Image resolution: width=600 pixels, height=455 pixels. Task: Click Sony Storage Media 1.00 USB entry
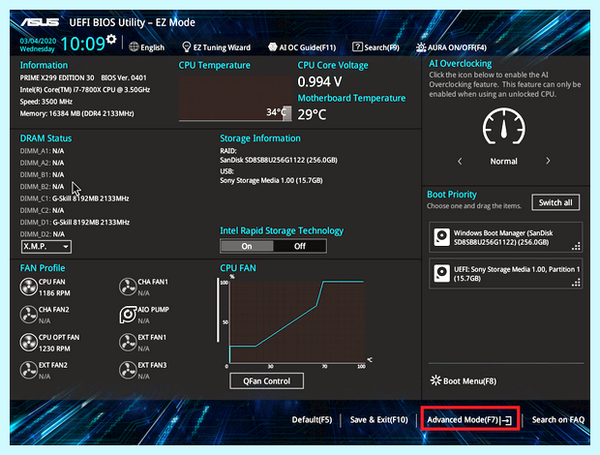coord(271,180)
